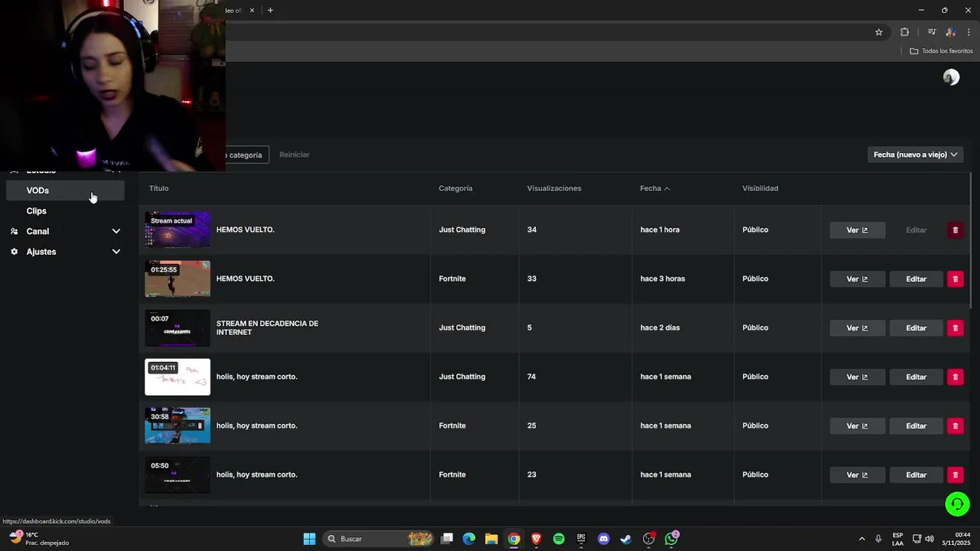Expand the Ajustes section chevron
This screenshot has height=551, width=980.
click(116, 252)
